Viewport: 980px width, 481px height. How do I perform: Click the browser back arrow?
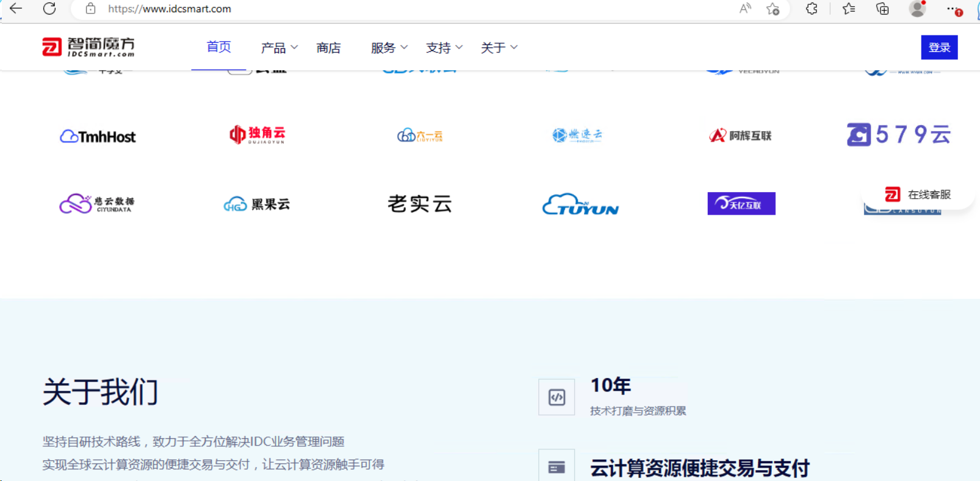(x=16, y=9)
